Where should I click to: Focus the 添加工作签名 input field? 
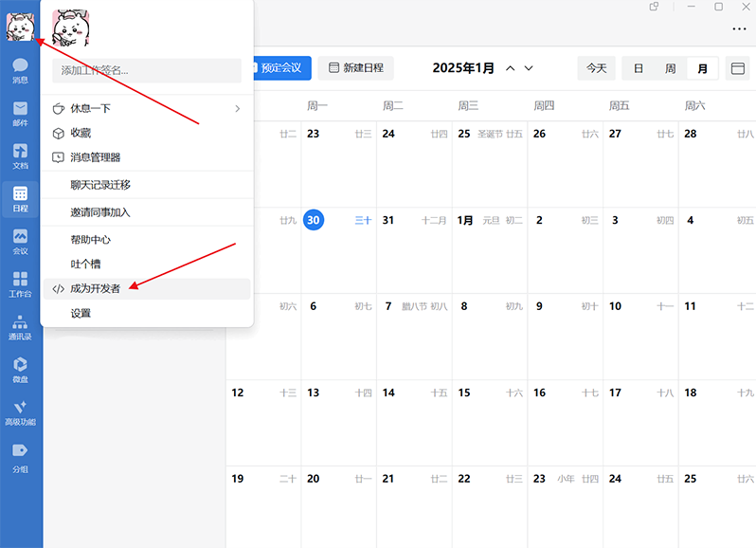pos(147,70)
